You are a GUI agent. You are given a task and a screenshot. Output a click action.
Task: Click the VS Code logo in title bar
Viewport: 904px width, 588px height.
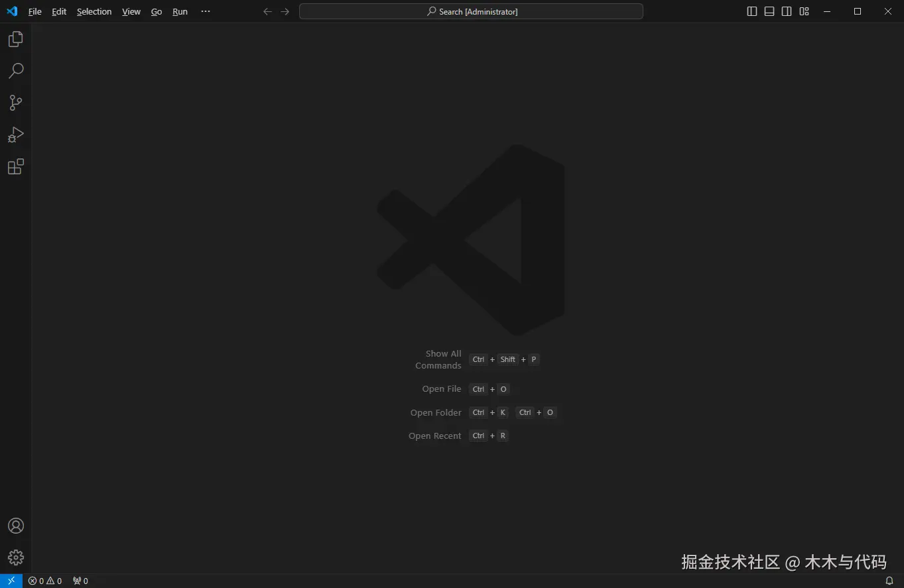(12, 11)
